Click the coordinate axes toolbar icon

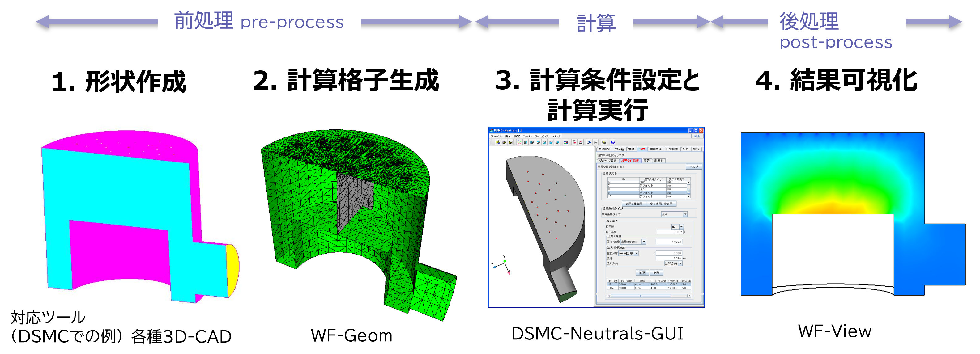click(519, 142)
